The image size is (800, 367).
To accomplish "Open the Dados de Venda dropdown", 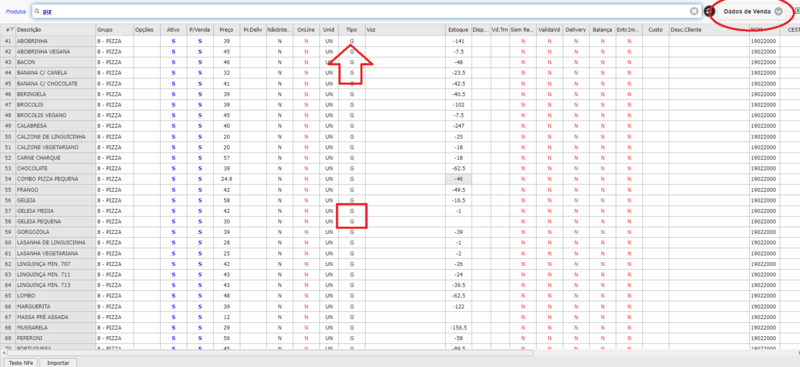I will pos(752,12).
